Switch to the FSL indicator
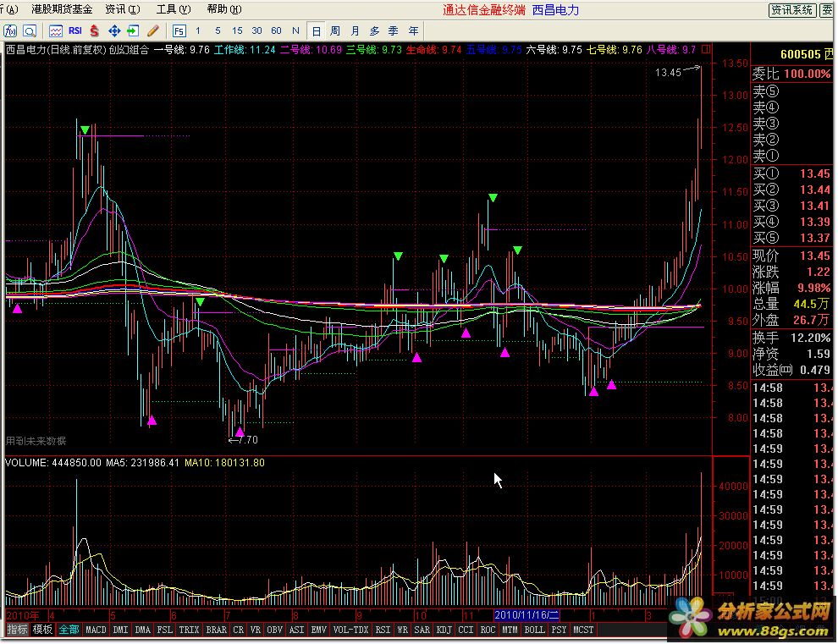This screenshot has height=644, width=838. [164, 630]
